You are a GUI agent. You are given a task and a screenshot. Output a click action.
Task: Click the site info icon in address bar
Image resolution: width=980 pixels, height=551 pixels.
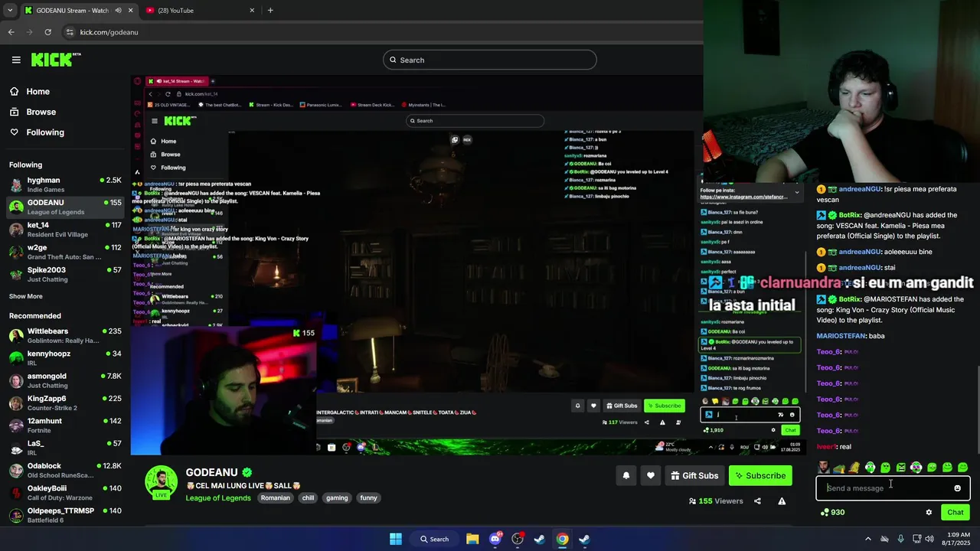coord(70,32)
